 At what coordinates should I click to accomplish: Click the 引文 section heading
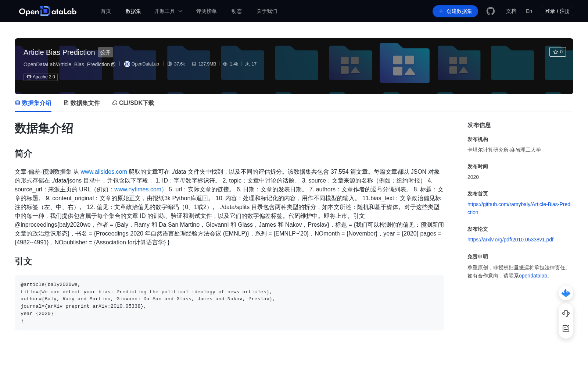click(24, 262)
